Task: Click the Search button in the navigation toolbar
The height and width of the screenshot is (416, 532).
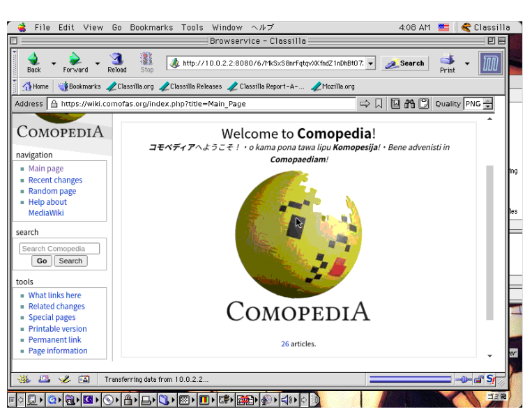Action: 405,63
